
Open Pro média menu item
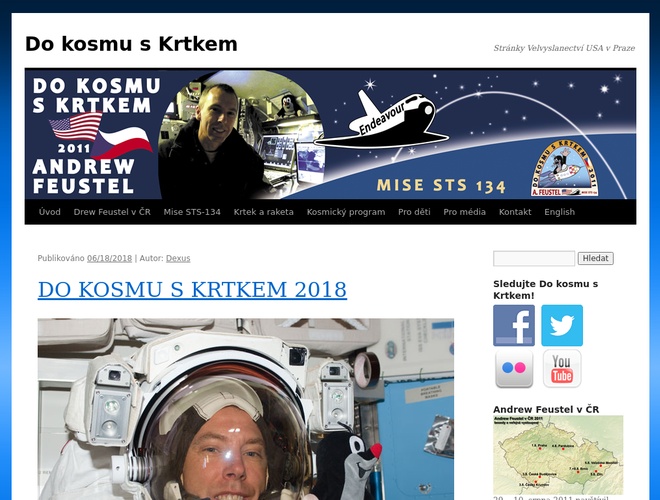465,212
